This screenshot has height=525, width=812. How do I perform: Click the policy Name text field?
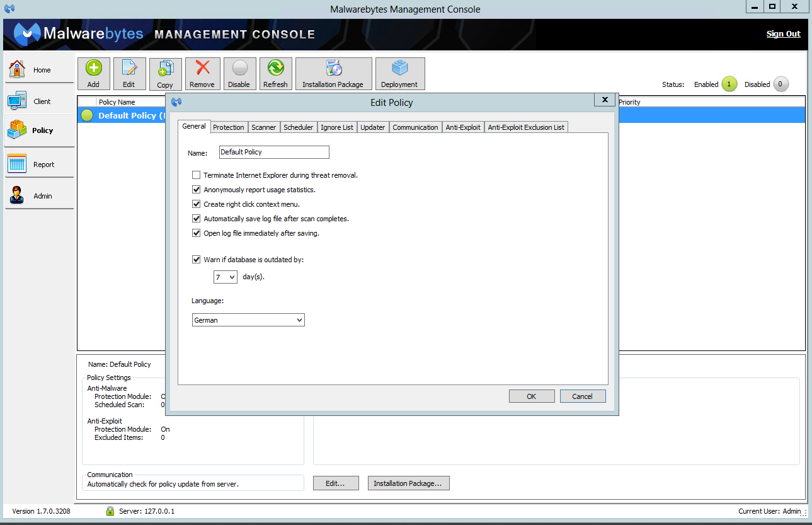(x=273, y=152)
